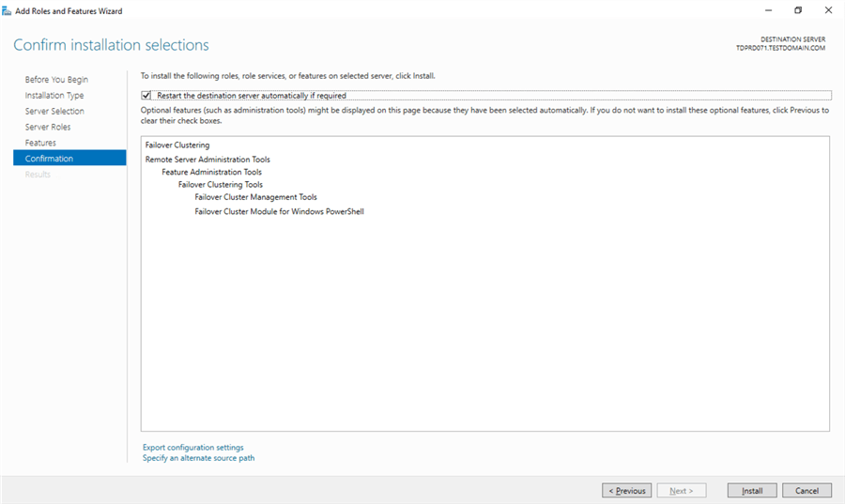Screen dimensions: 845x504
Task: Select Failover Cluster Management Tools entry
Action: click(x=256, y=197)
